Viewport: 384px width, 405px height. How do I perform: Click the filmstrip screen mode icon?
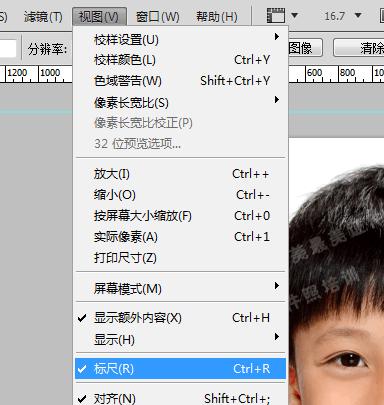(x=276, y=16)
